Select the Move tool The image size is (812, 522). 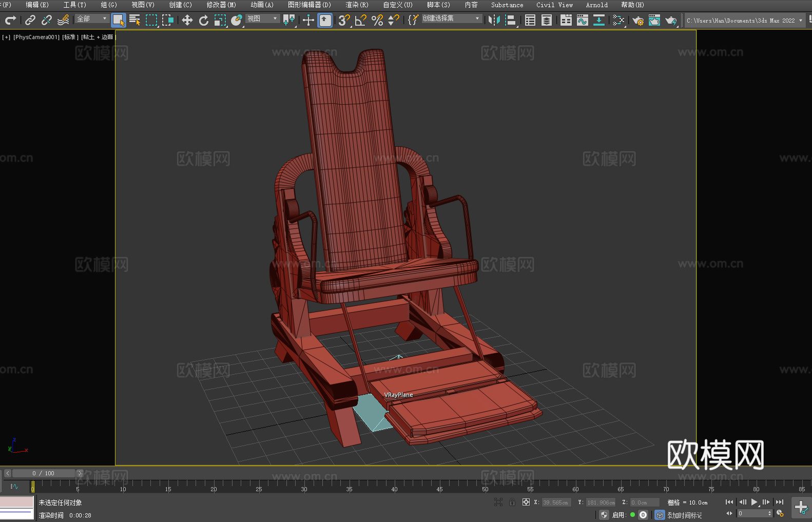187,21
